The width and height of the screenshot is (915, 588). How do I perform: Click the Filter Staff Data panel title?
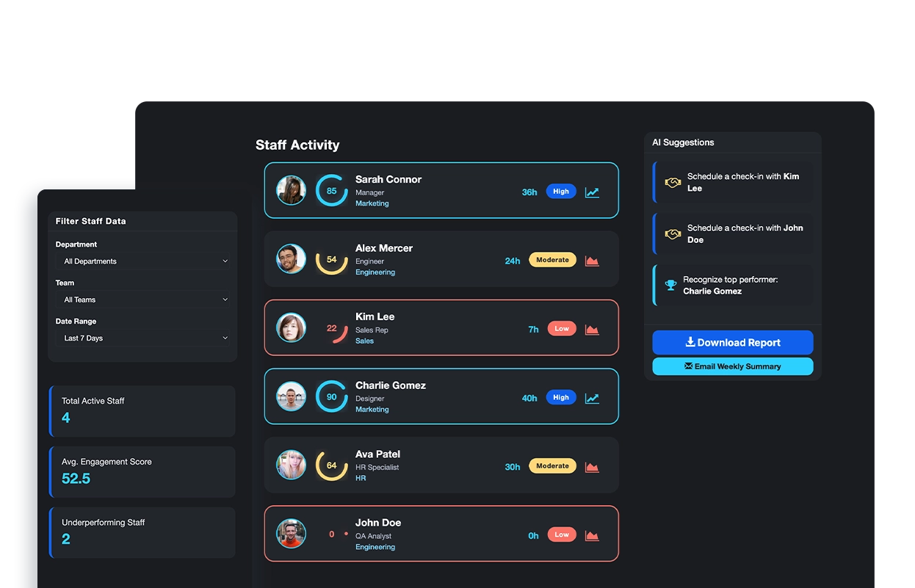tap(91, 221)
